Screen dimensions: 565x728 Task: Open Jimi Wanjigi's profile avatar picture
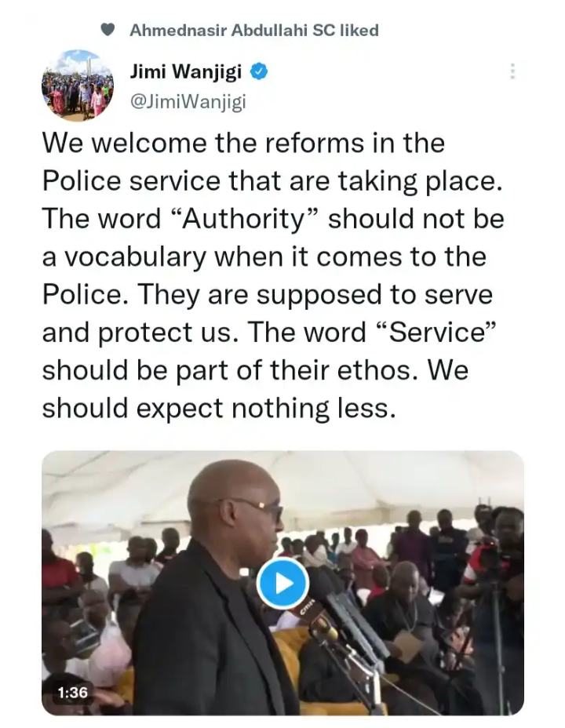78,86
